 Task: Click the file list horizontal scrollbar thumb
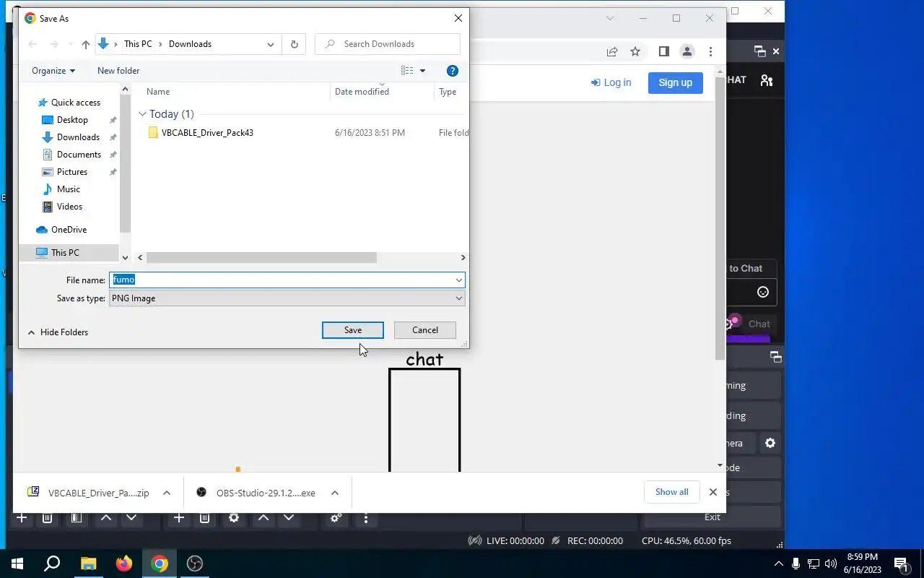click(261, 257)
